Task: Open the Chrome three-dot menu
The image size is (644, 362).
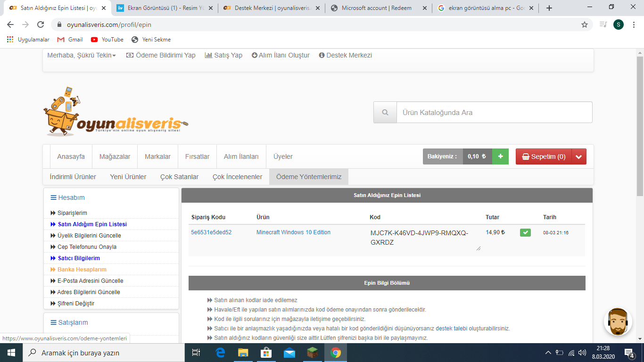Action: [634, 25]
